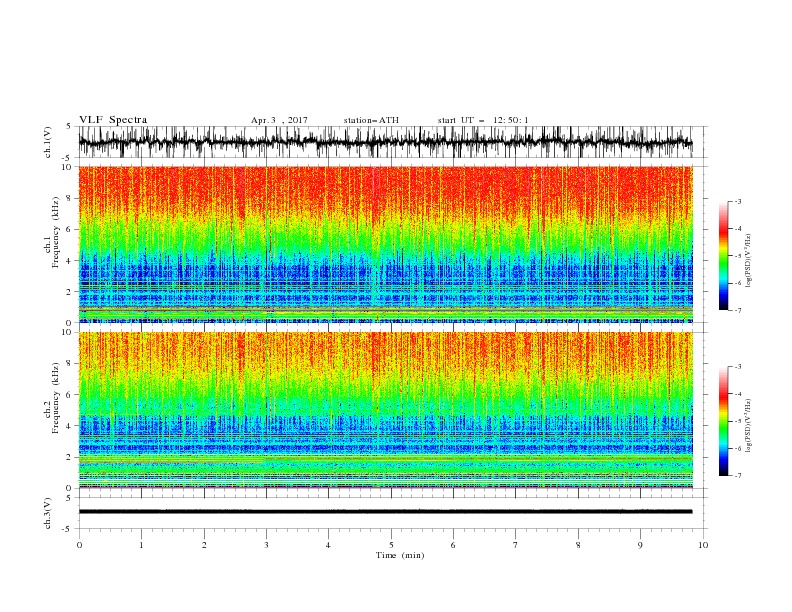Click the "station=ATH" header label
The image size is (792, 612).
coord(371,120)
